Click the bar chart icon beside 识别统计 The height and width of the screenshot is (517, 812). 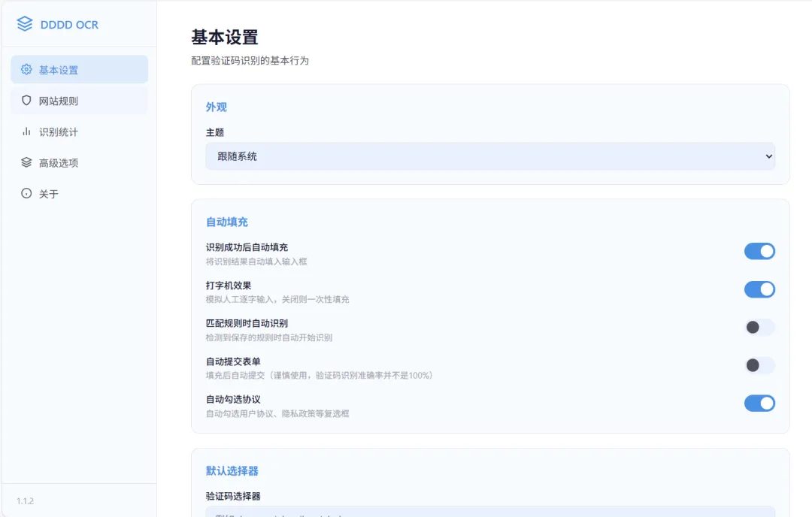pyautogui.click(x=26, y=132)
